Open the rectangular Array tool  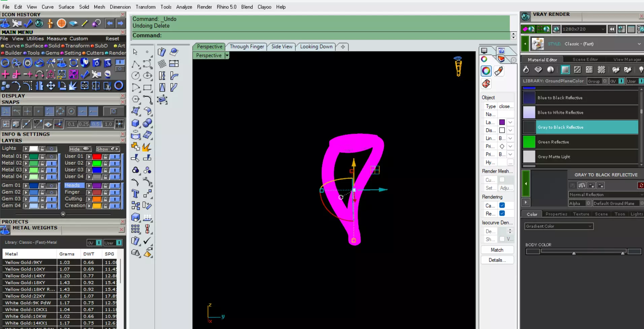pos(135,229)
